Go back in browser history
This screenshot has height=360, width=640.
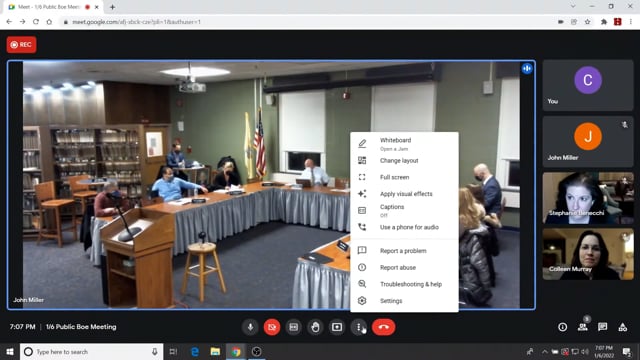[9, 22]
